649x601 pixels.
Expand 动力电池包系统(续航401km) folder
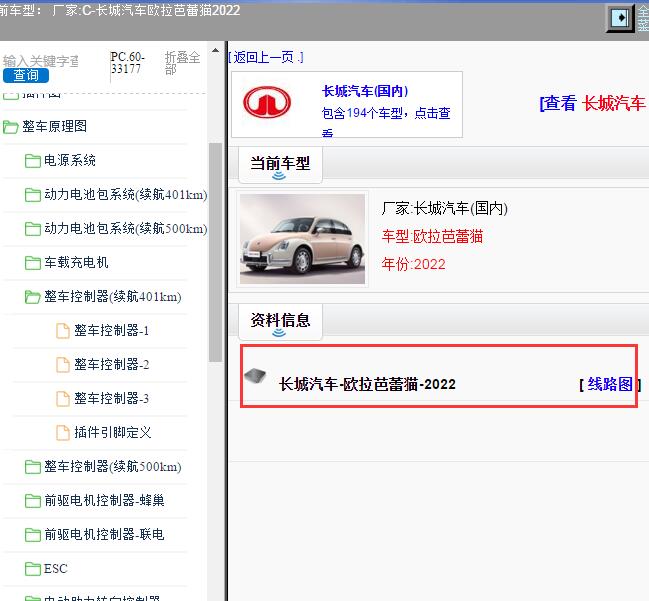click(126, 195)
